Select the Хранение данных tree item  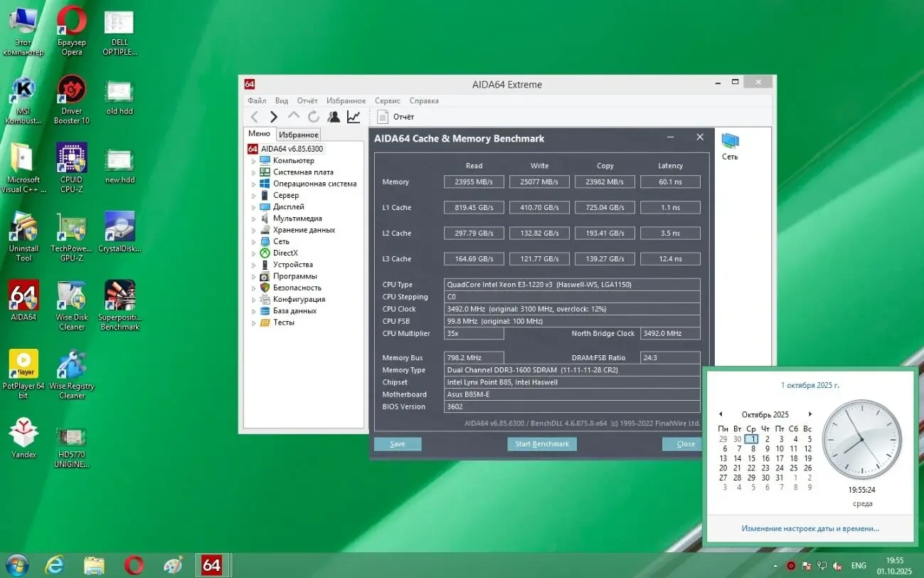[x=304, y=230]
